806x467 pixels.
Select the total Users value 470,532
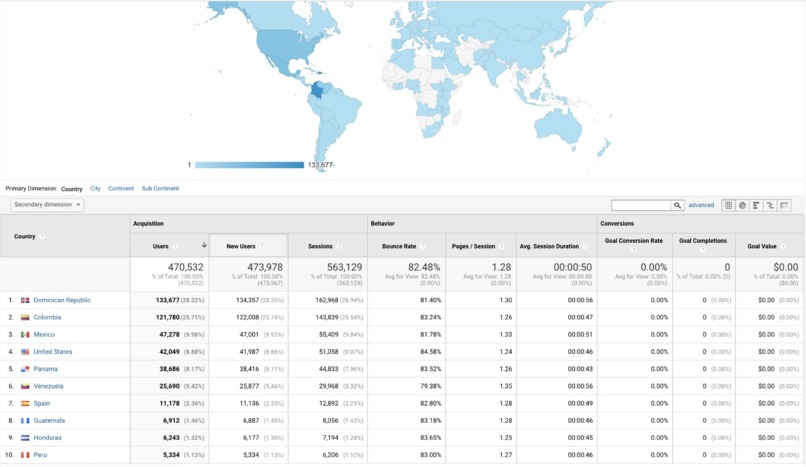click(x=186, y=267)
